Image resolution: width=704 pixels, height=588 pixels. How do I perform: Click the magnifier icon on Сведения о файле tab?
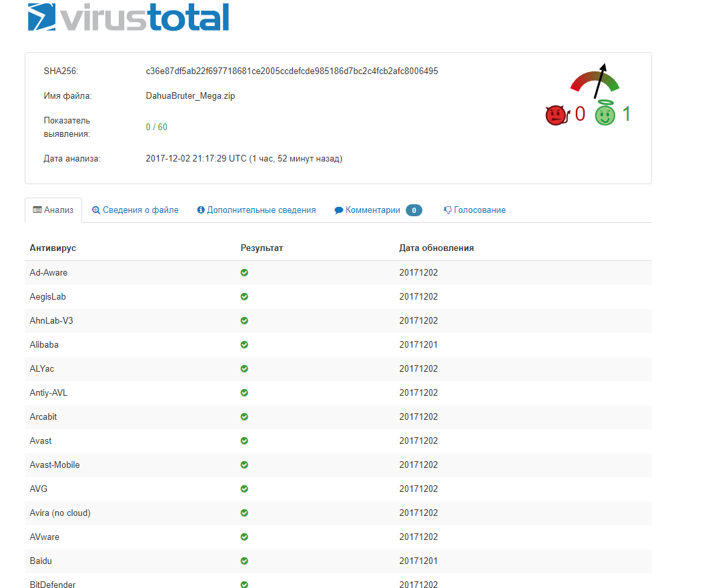[x=95, y=210]
